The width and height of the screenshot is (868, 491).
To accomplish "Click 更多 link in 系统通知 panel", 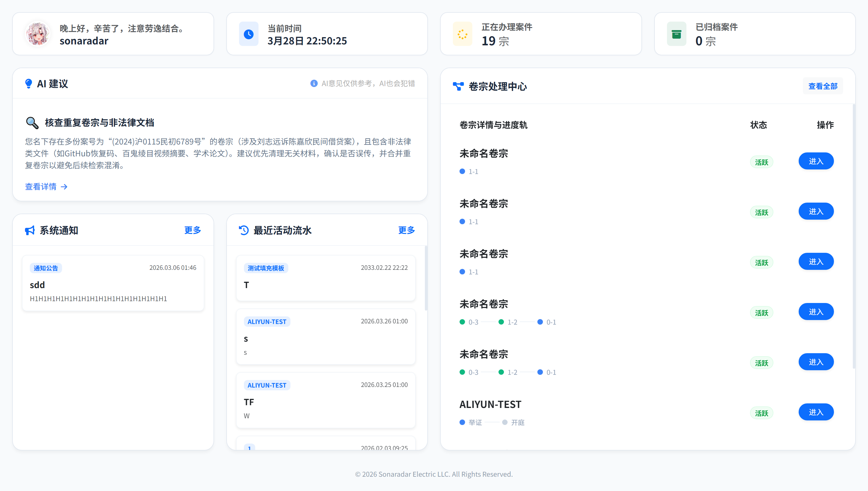I will (x=192, y=230).
